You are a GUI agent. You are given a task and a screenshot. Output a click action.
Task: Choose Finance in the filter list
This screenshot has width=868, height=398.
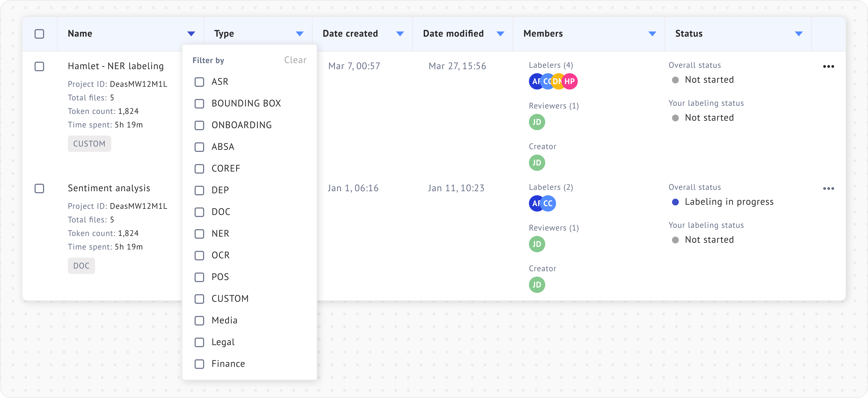(199, 364)
